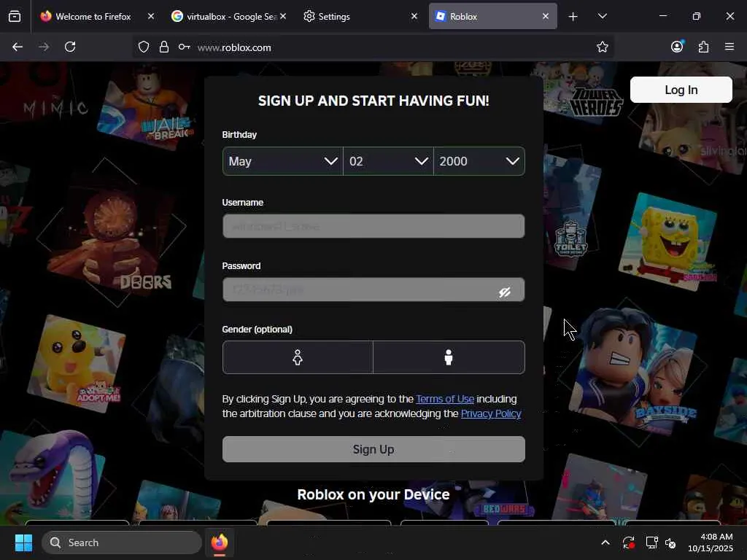List all tabs with the chevron

pyautogui.click(x=602, y=16)
